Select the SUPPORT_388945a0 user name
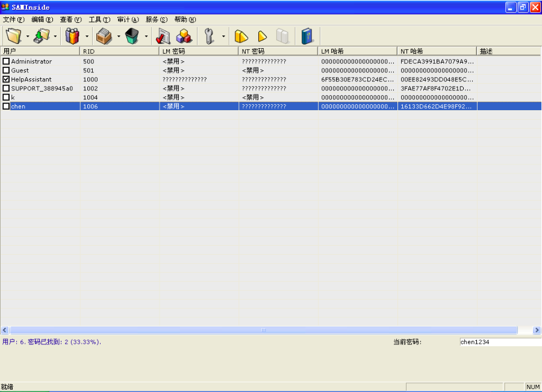Image resolution: width=542 pixels, height=392 pixels. click(x=42, y=88)
